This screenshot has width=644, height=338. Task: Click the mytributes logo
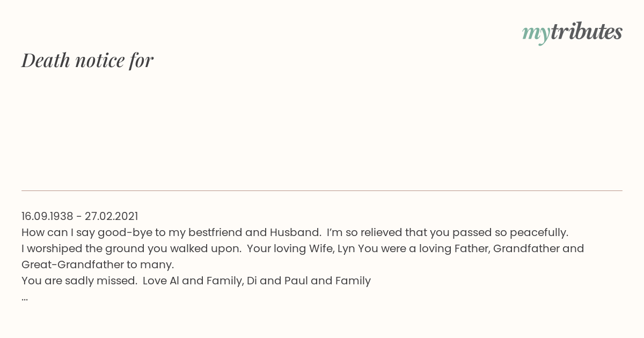[x=572, y=33]
